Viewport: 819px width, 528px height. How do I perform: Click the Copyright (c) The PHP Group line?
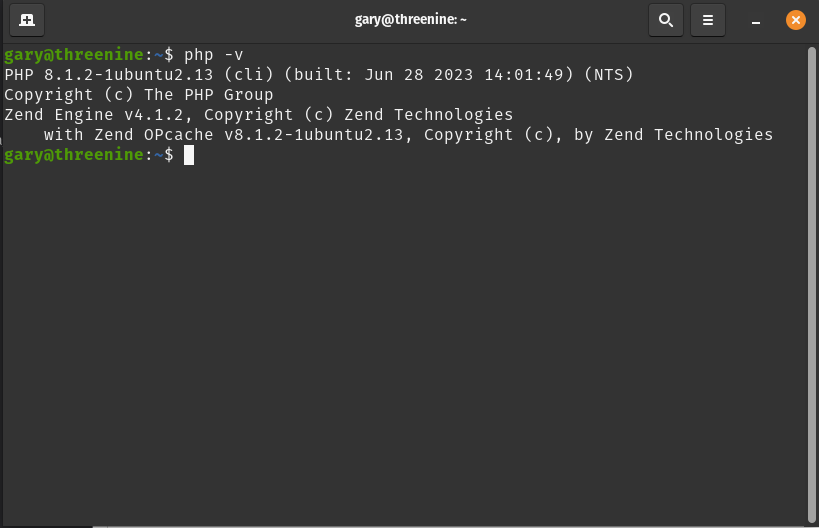[x=138, y=95]
